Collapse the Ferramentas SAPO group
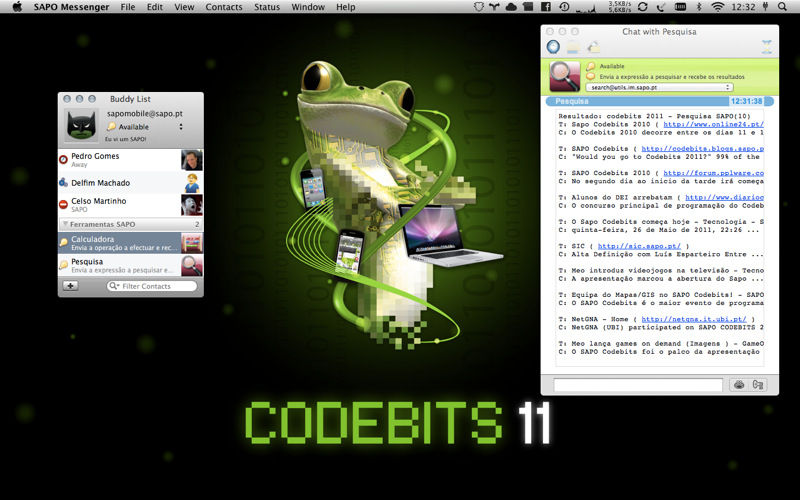 tap(65, 224)
